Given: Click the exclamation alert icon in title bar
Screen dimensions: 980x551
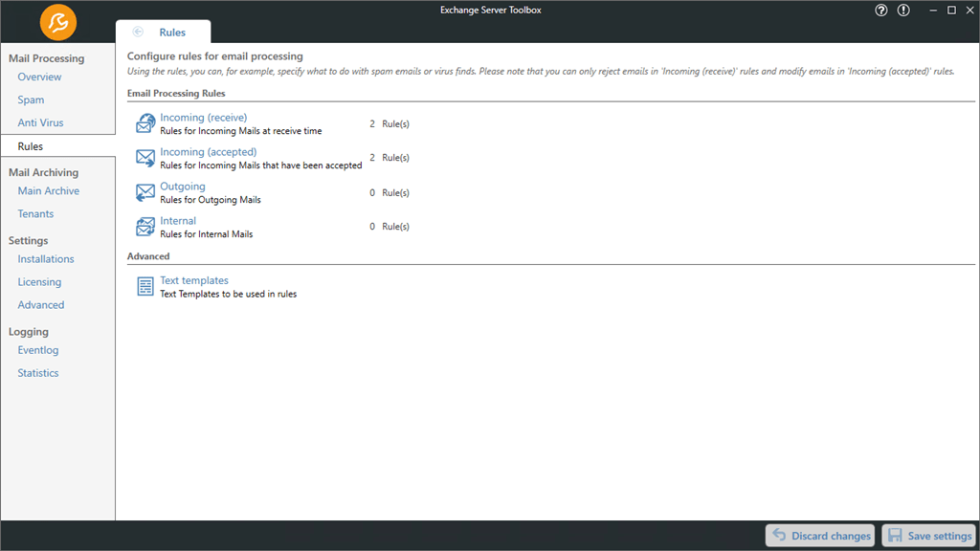Looking at the screenshot, I should point(903,11).
